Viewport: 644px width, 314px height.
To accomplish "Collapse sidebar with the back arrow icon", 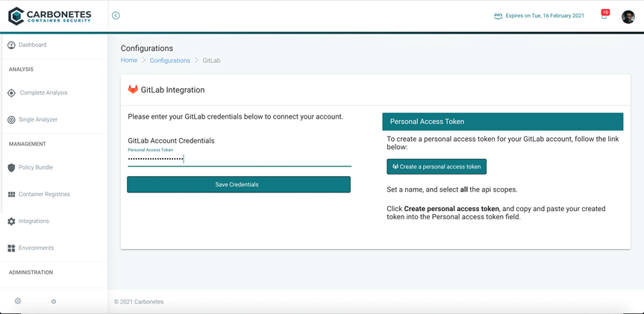I will click(116, 16).
